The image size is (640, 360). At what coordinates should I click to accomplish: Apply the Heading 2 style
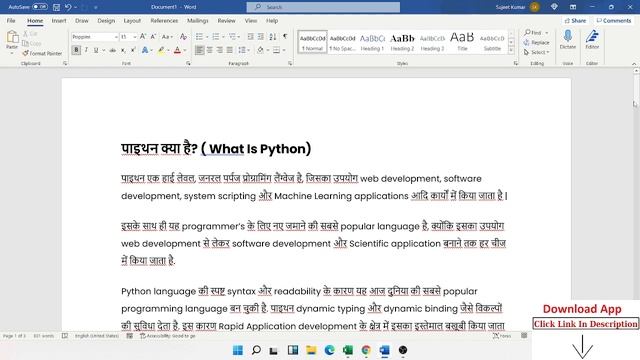tap(402, 42)
